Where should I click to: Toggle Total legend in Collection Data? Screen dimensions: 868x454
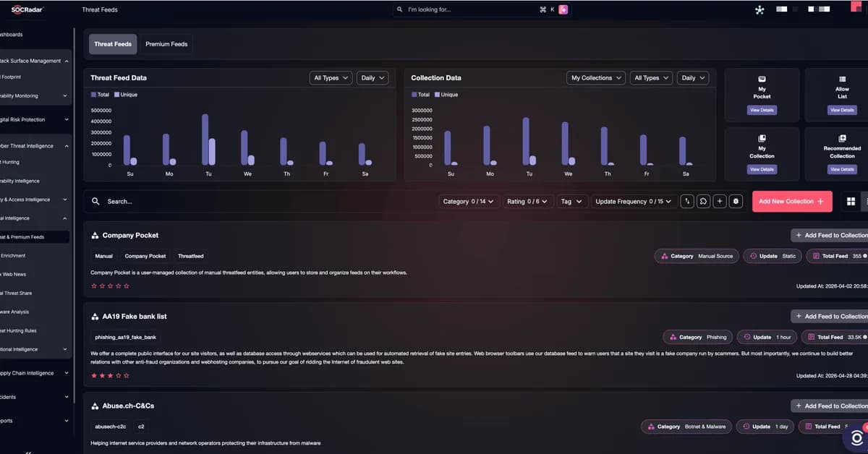421,95
